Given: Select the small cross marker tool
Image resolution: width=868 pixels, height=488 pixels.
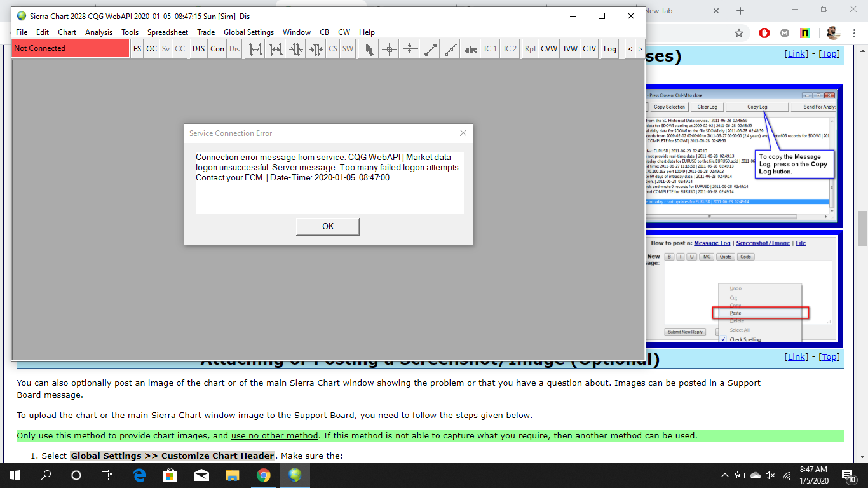Looking at the screenshot, I should pyautogui.click(x=410, y=49).
